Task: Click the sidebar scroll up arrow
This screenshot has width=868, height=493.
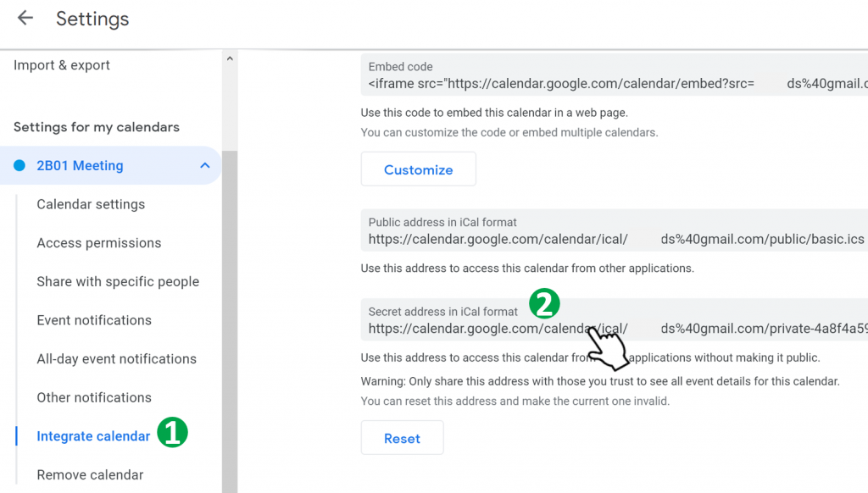Action: pos(230,58)
